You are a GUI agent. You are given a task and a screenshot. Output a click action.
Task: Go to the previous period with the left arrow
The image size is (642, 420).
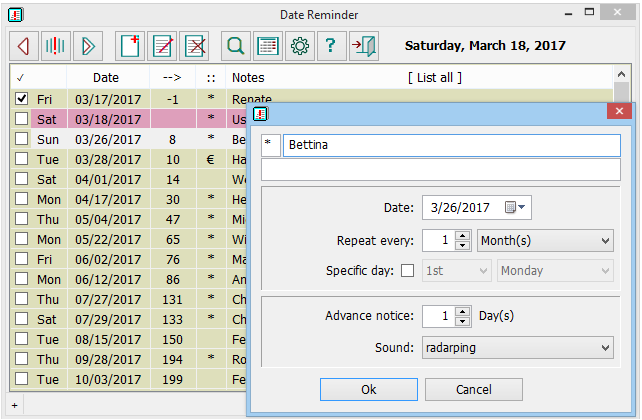coord(24,46)
